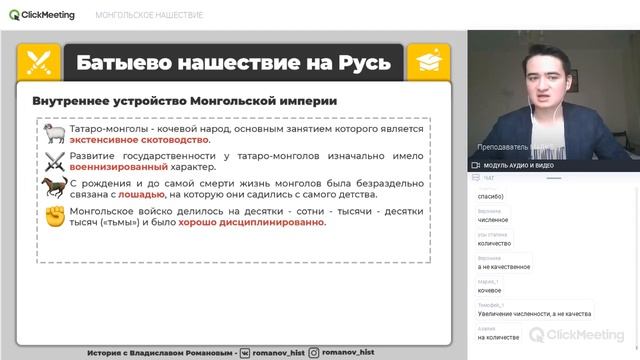Click the crossed swords emoji beside second bullet
The height and width of the screenshot is (360, 640).
click(55, 161)
